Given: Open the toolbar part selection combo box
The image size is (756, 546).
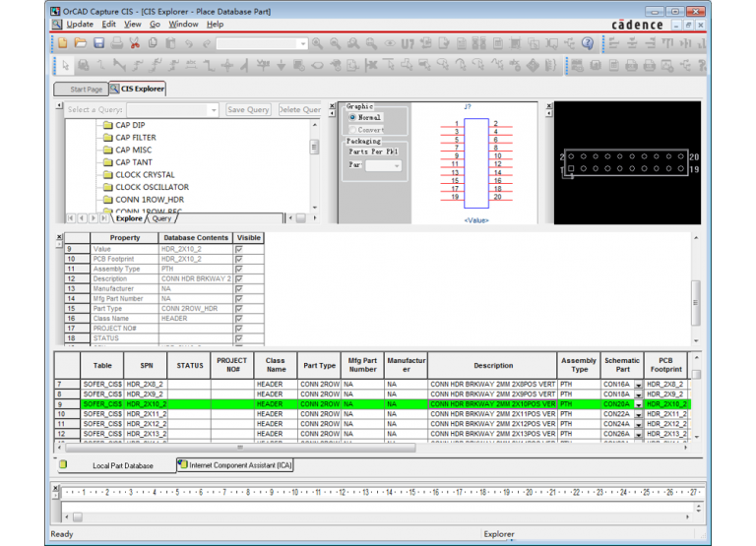Looking at the screenshot, I should click(301, 44).
